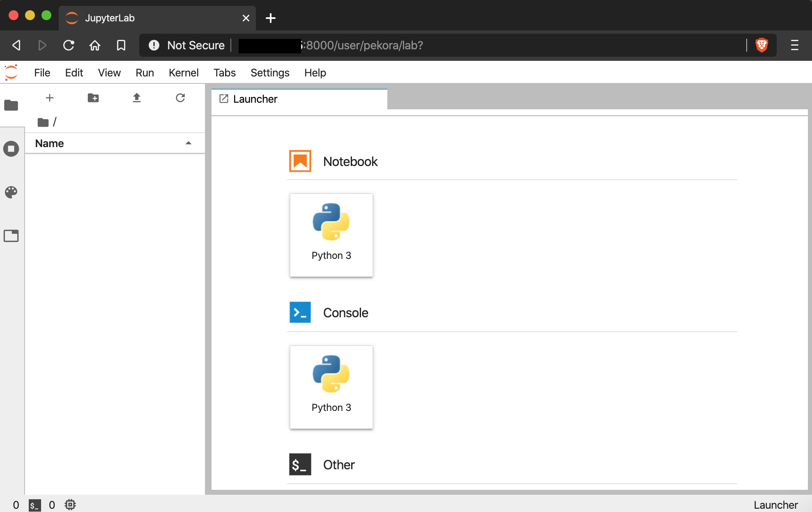812x512 pixels.
Task: Open the Kernel menu
Action: 184,73
